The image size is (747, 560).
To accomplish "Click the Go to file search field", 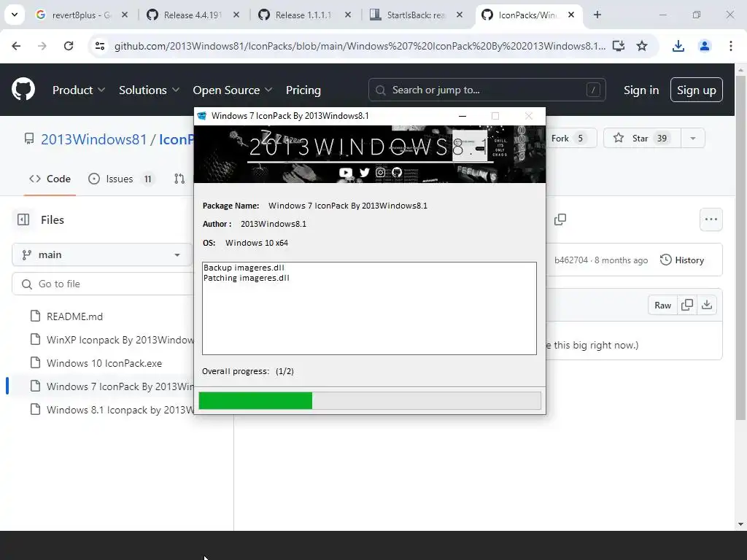I will click(102, 284).
